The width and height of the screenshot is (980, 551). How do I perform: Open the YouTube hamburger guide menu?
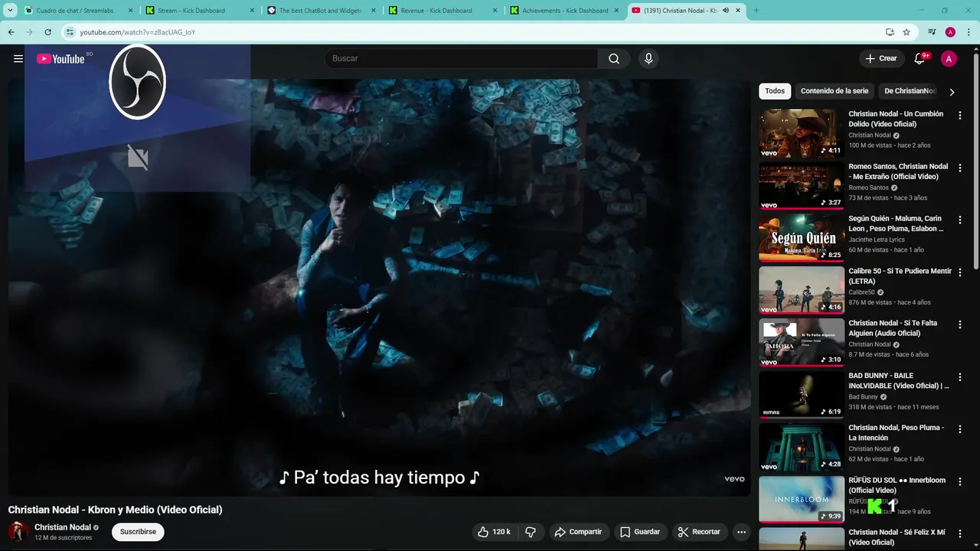(18, 59)
